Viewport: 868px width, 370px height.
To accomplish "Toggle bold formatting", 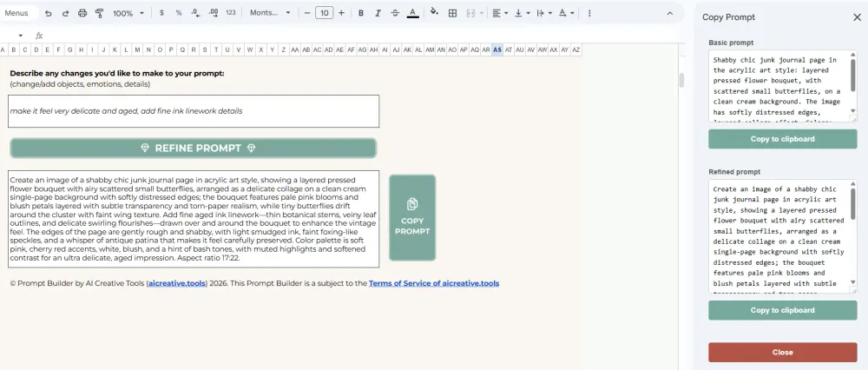I will 361,13.
